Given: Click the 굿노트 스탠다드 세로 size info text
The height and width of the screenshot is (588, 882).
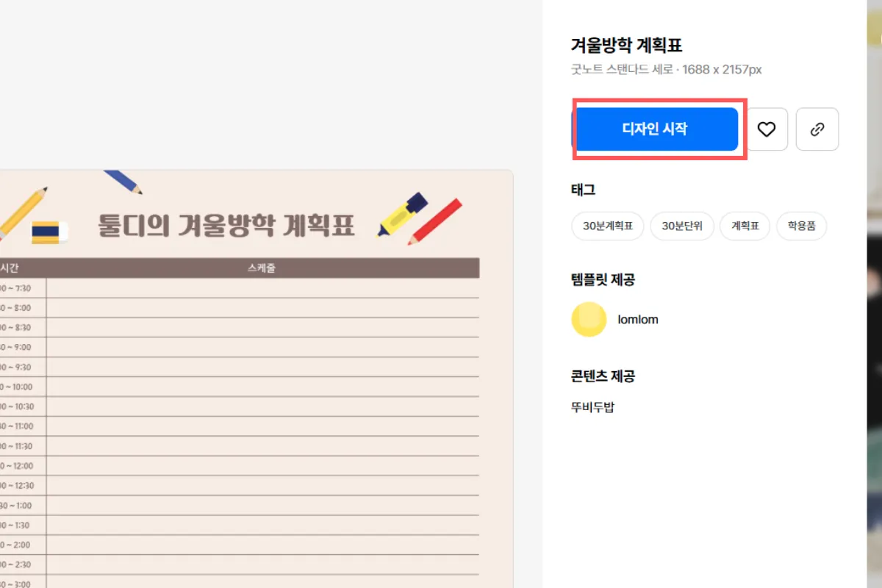Looking at the screenshot, I should pos(665,69).
